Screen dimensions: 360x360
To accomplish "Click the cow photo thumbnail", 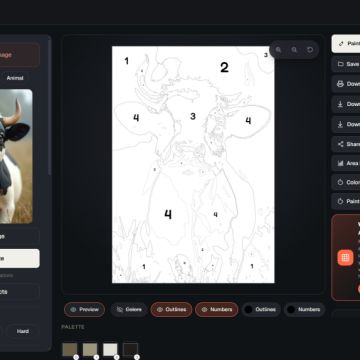I will click(16, 156).
